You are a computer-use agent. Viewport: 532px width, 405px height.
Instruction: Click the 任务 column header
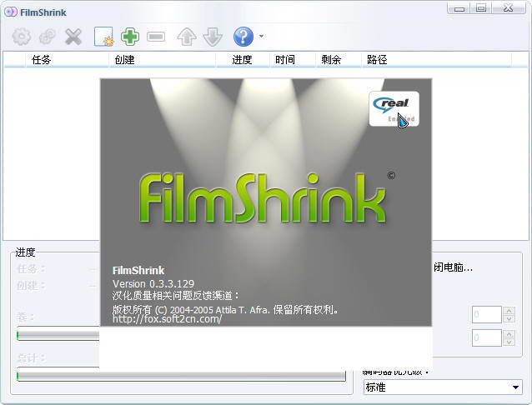(68, 60)
